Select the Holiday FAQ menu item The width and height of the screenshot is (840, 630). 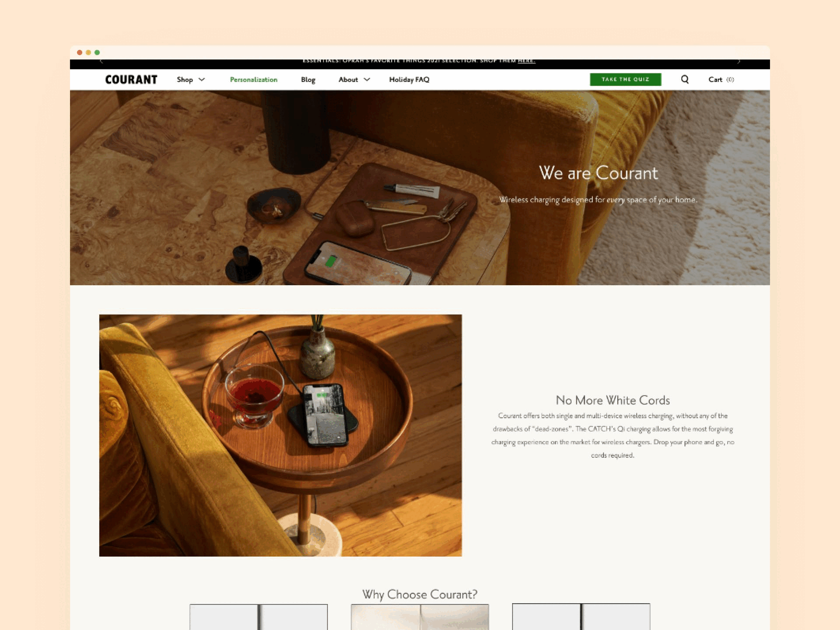(x=408, y=80)
